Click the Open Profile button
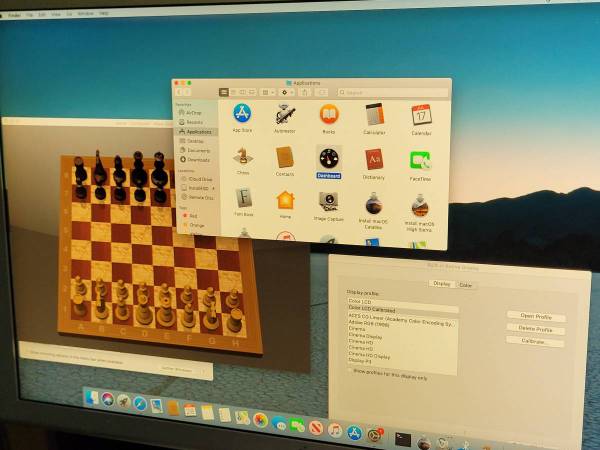The height and width of the screenshot is (450, 600). click(536, 316)
